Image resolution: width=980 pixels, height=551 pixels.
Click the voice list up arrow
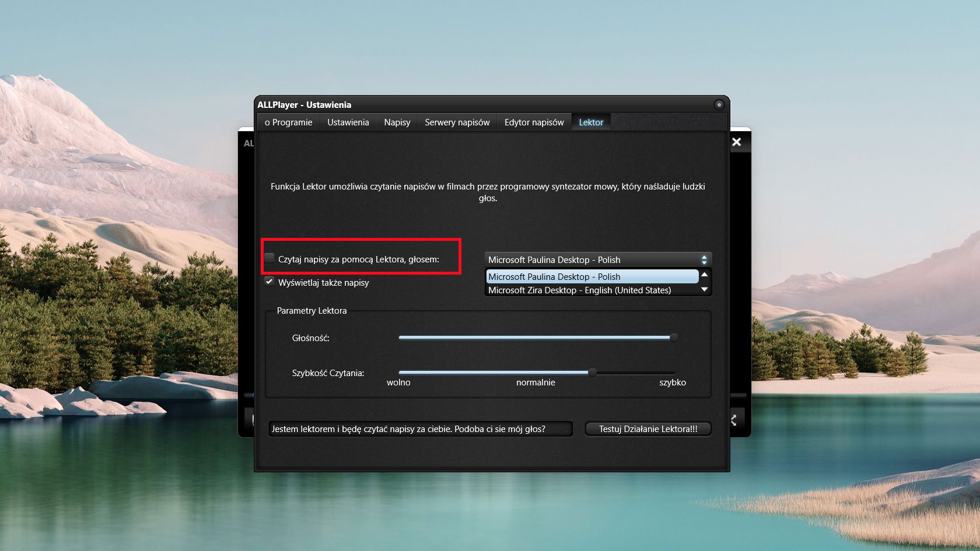coord(704,275)
